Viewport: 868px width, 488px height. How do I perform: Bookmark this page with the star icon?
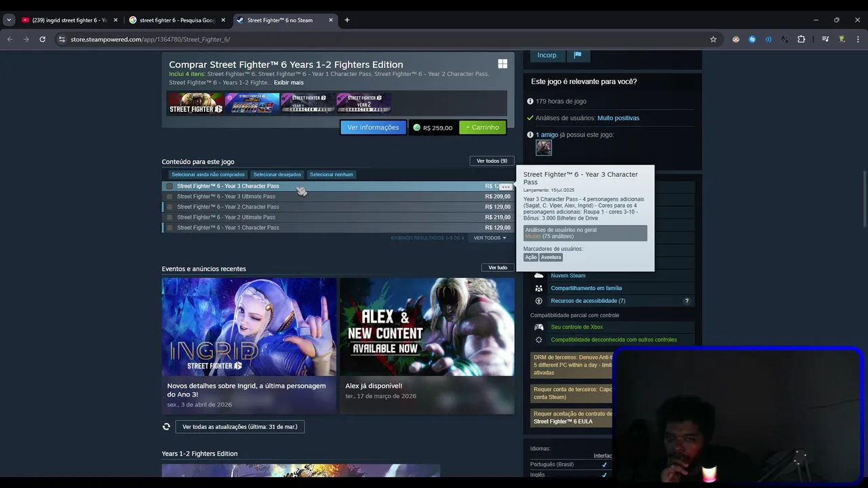(x=713, y=39)
